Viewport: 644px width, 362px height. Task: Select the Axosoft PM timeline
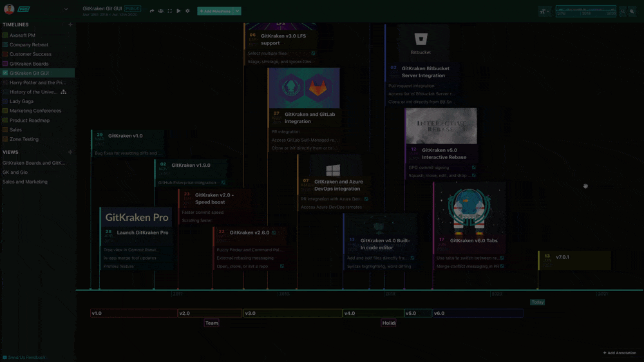tap(23, 35)
